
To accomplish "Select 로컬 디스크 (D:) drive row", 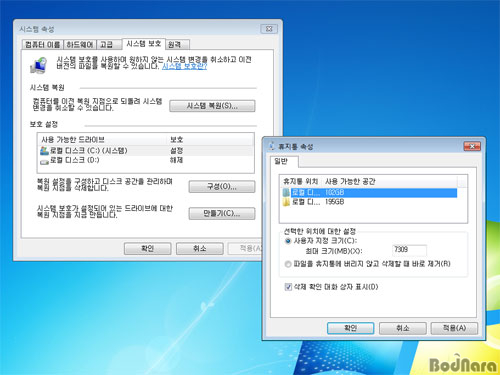I will pos(146,160).
